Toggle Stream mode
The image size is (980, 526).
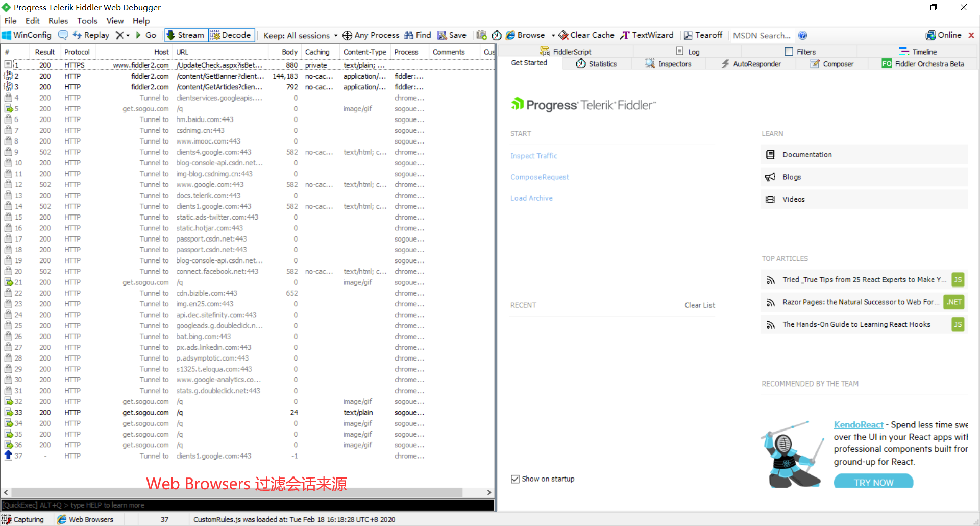186,35
